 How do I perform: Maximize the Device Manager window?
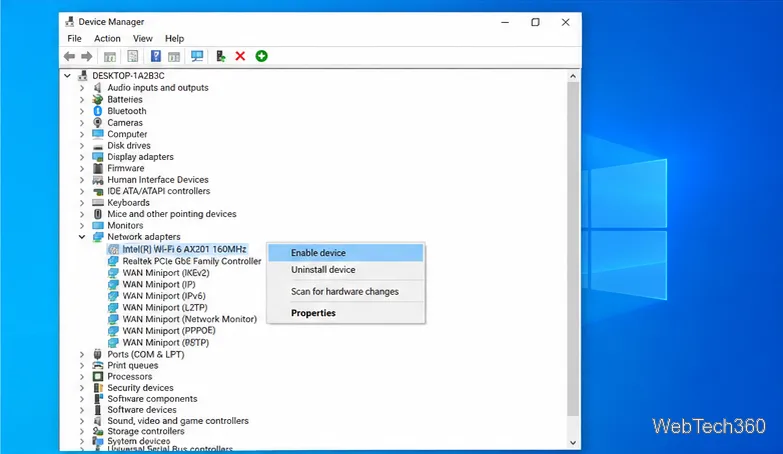(x=535, y=22)
